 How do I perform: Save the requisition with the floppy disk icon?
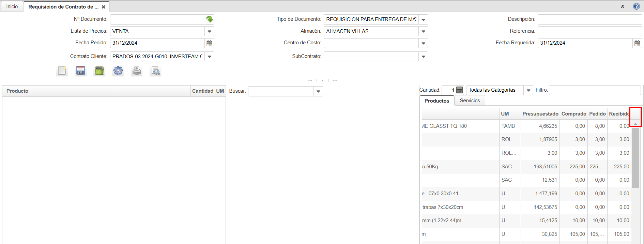[81, 71]
